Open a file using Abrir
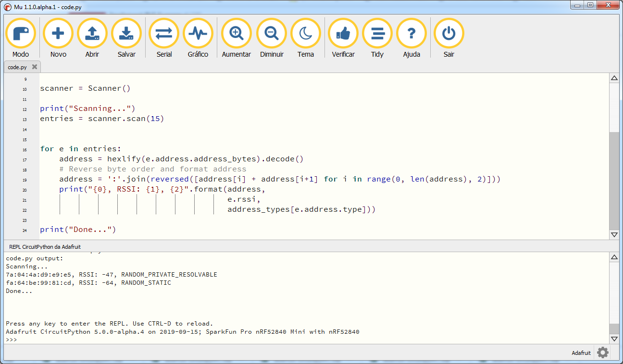This screenshot has width=623, height=364. click(92, 33)
